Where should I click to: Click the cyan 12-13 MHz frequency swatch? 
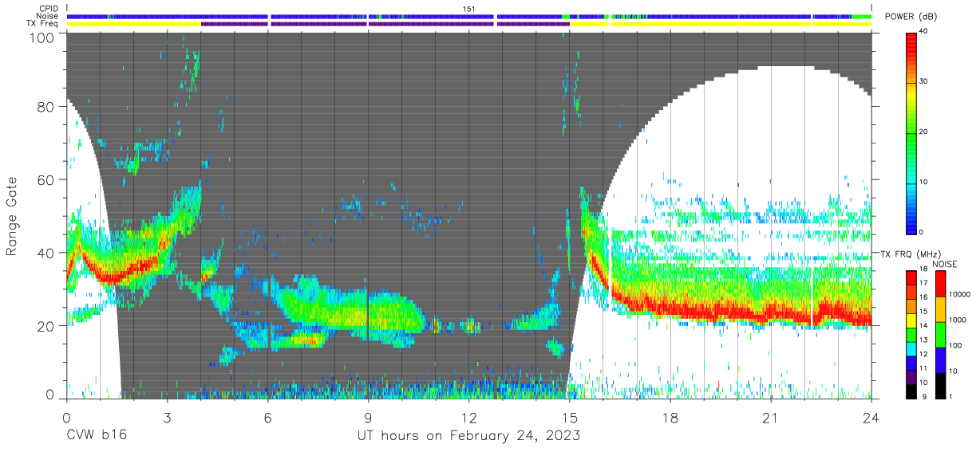coord(911,348)
